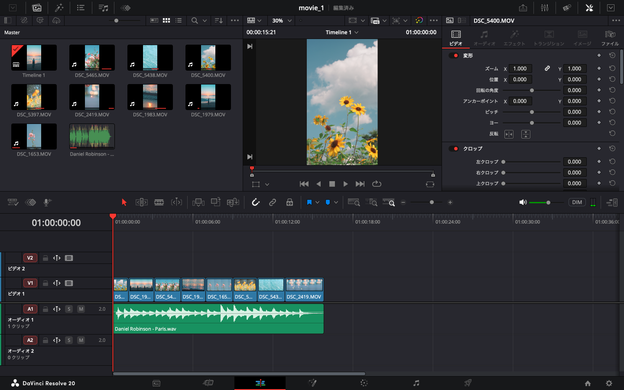
Task: Open the inspector イメージ tab
Action: (582, 38)
